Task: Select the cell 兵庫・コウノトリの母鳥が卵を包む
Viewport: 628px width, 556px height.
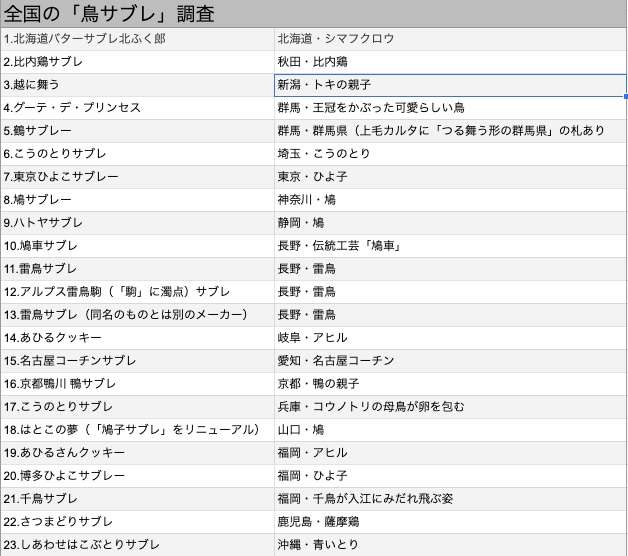Action: coord(451,407)
